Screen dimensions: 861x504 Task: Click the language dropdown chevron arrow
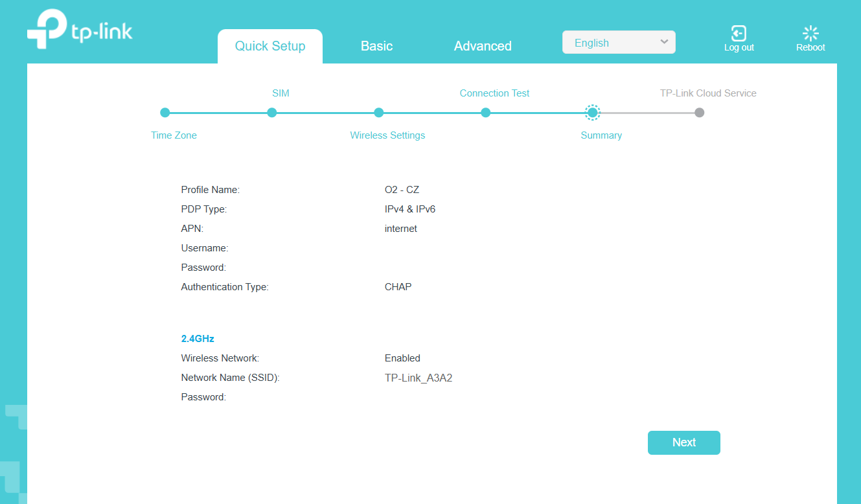[x=664, y=42]
